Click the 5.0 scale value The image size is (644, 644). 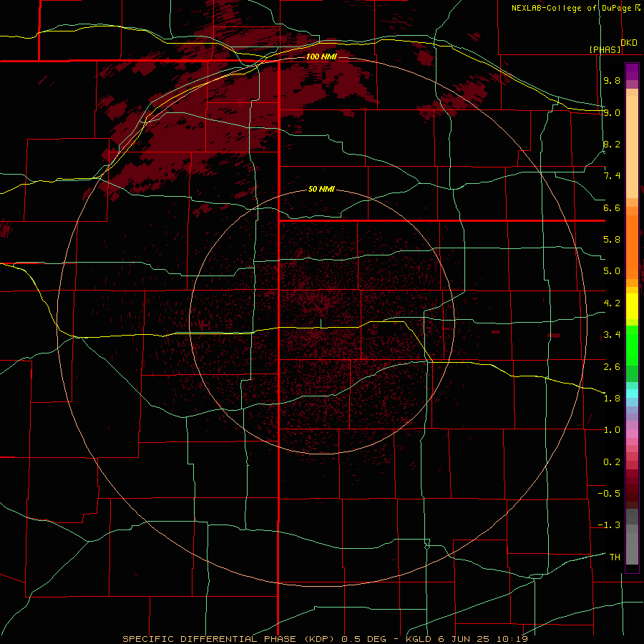click(x=612, y=271)
